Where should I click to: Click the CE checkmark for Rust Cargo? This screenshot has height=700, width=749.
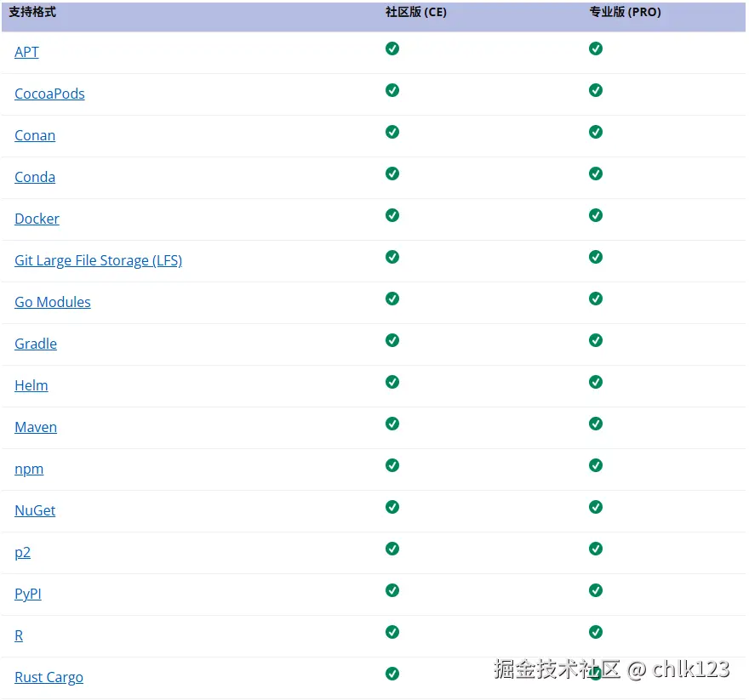[x=392, y=674]
